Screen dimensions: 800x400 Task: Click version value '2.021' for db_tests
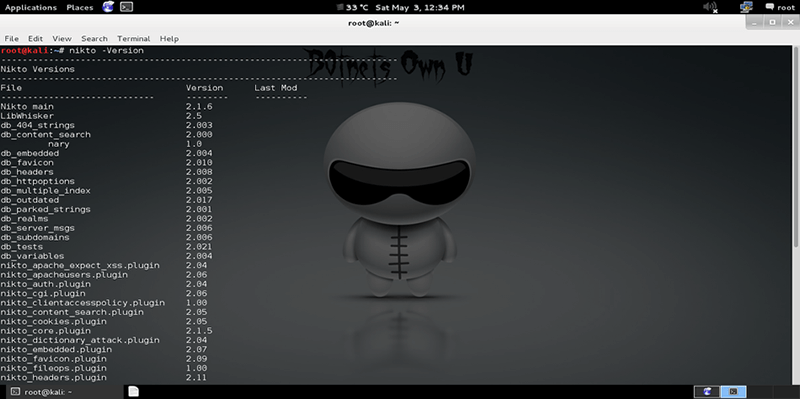[199, 247]
